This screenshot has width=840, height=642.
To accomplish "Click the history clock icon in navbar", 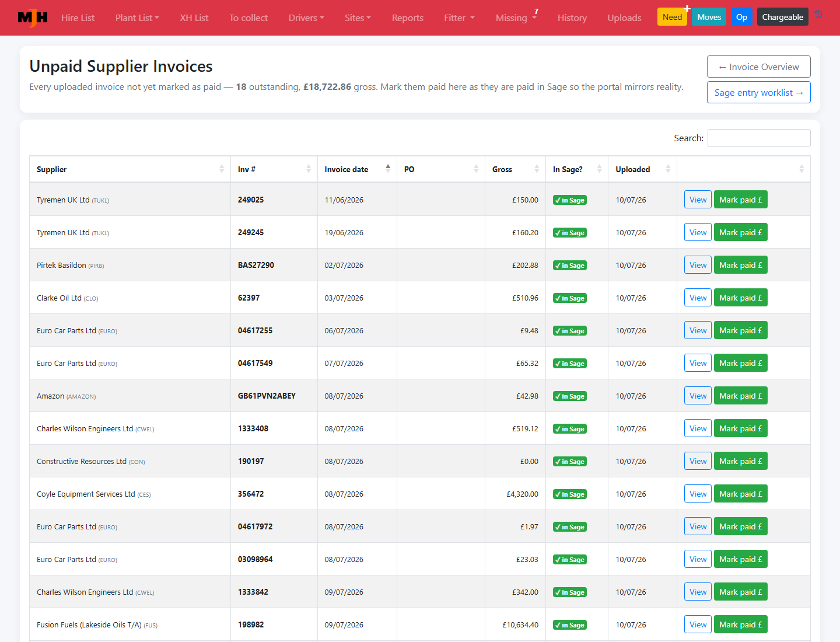I will coord(819,15).
